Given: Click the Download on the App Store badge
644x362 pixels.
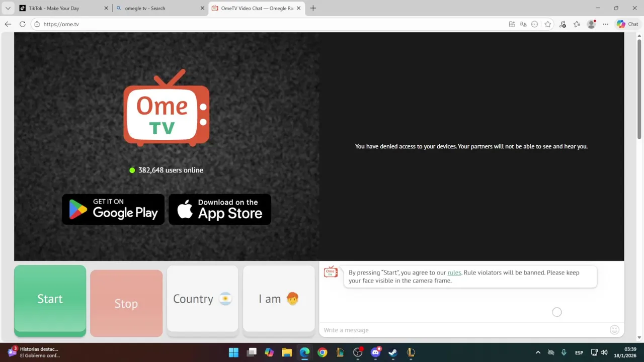Looking at the screenshot, I should (220, 209).
